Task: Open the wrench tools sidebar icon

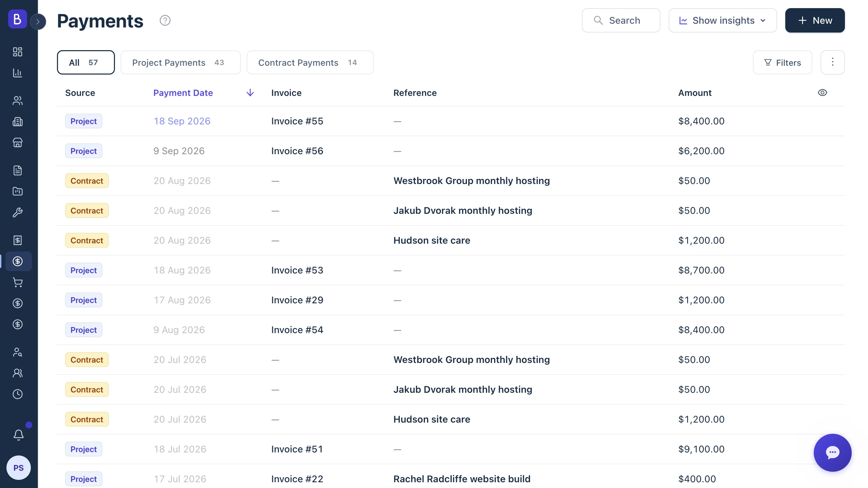Action: click(x=18, y=212)
